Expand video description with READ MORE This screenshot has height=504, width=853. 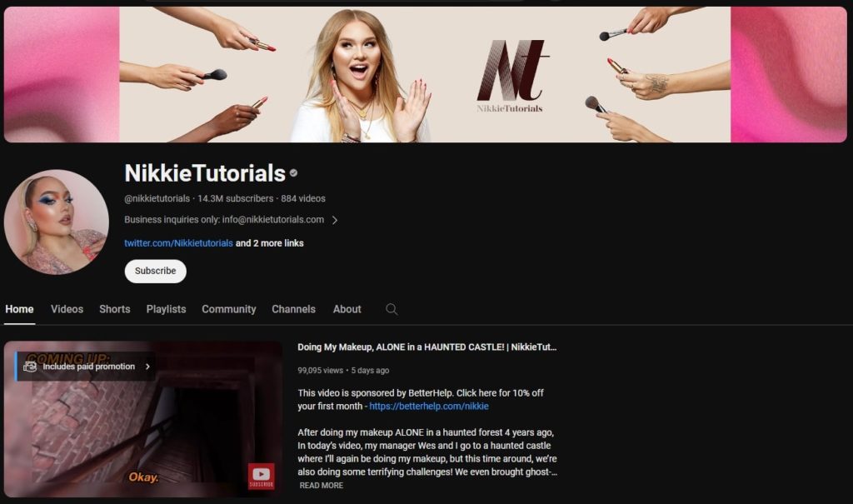[321, 486]
